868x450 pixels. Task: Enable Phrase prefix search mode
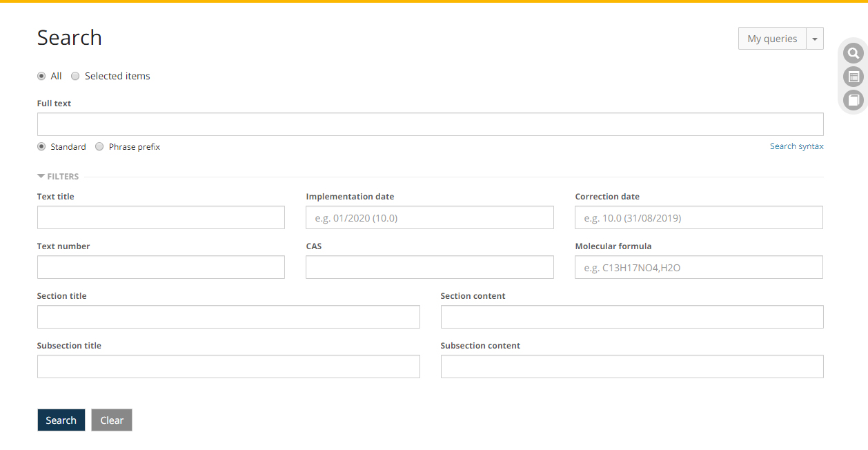tap(99, 146)
